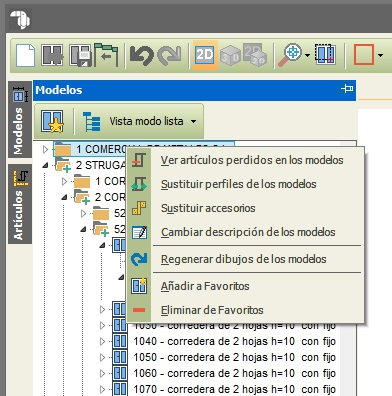Open the zoom tool dropdown arrow
392x396 pixels.
coord(307,55)
